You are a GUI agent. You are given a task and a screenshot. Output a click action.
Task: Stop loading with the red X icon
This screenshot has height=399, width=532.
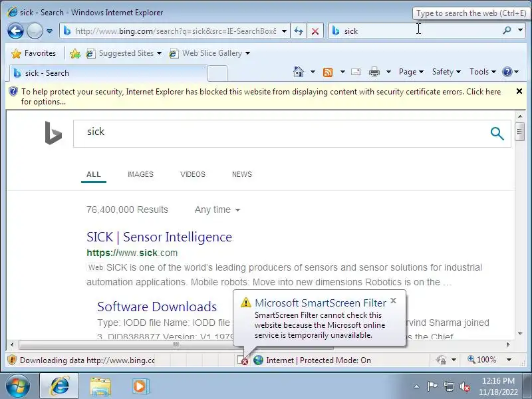315,31
